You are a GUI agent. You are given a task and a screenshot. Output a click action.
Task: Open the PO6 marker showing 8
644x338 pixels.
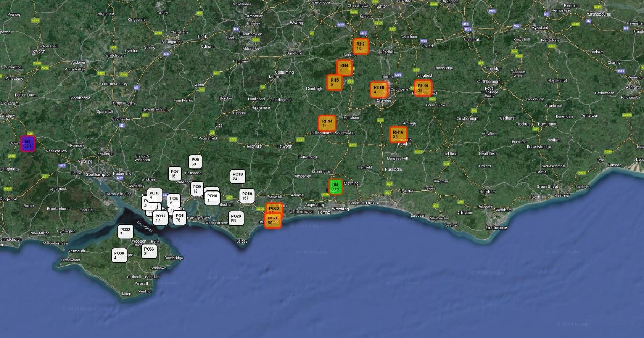174,201
